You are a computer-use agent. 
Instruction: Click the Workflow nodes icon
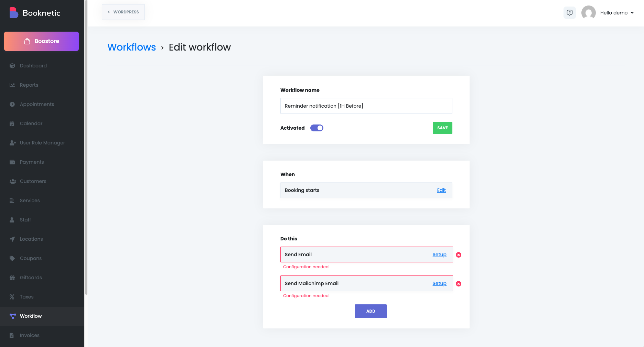13,316
